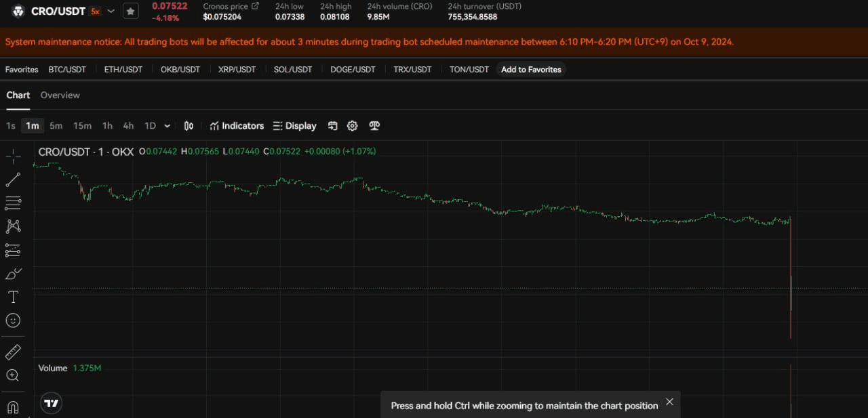Activate the zoom in tool
This screenshot has height=418, width=868.
13,375
